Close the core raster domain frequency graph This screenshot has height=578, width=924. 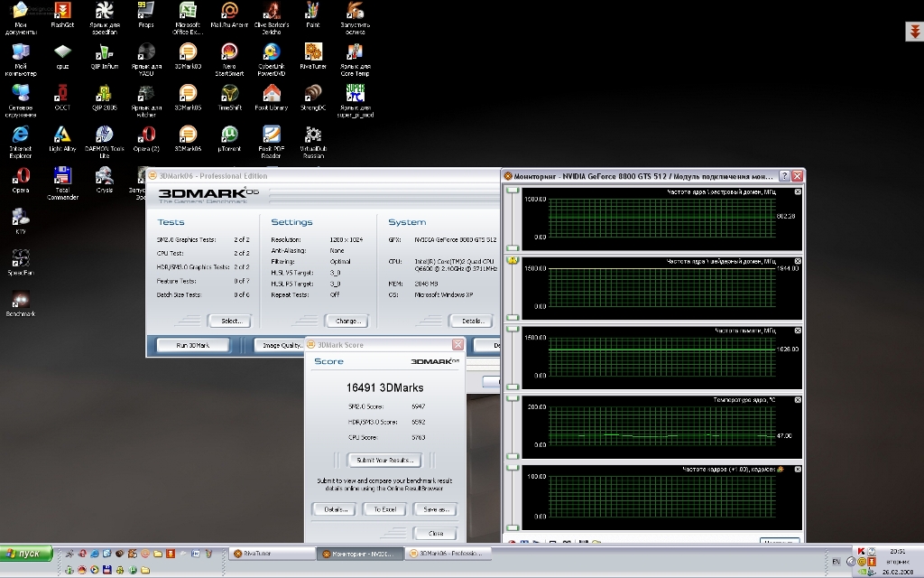pyautogui.click(x=798, y=191)
